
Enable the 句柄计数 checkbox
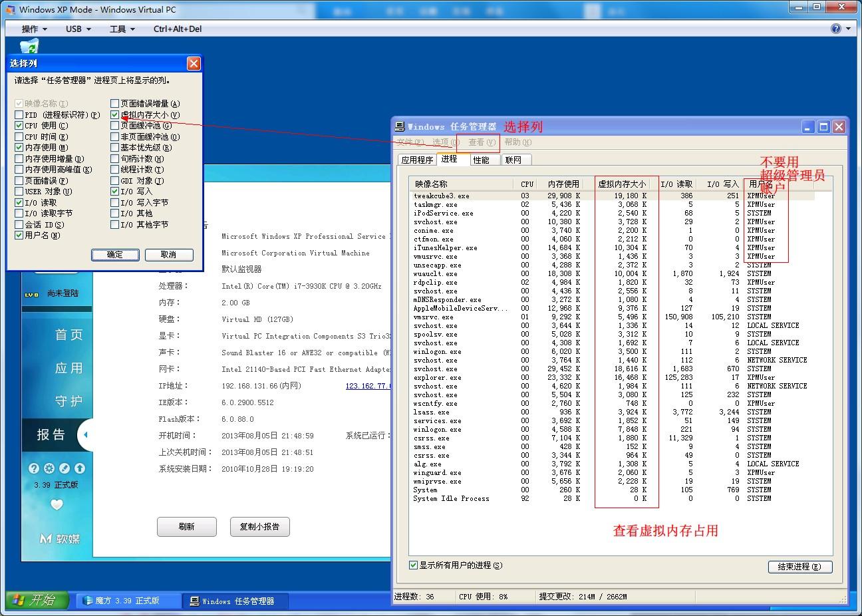[x=115, y=158]
